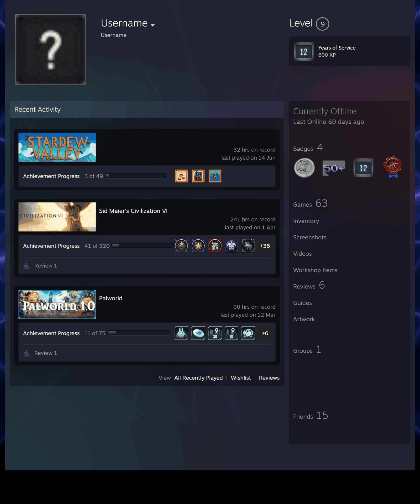Open Friends 15 list
This screenshot has width=420, height=504.
tap(311, 416)
